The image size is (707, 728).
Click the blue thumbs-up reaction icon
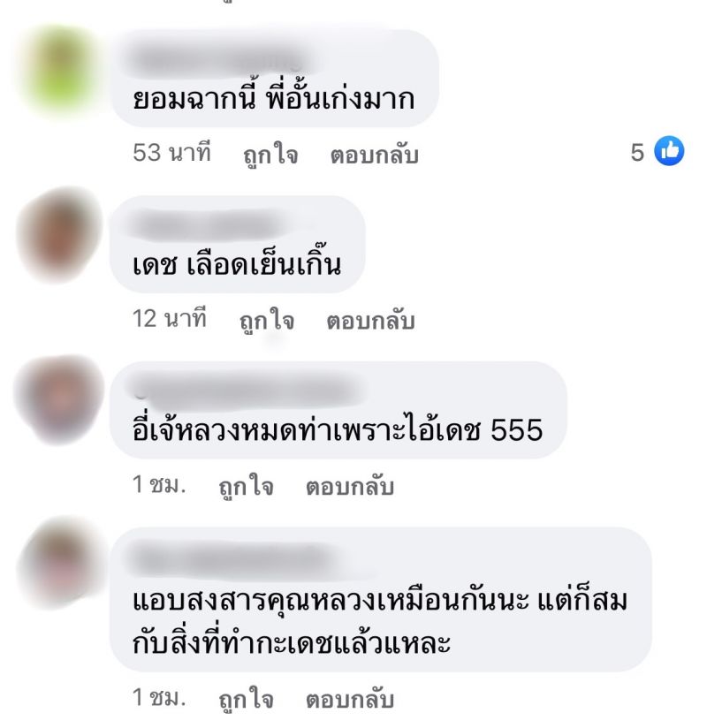(x=669, y=151)
